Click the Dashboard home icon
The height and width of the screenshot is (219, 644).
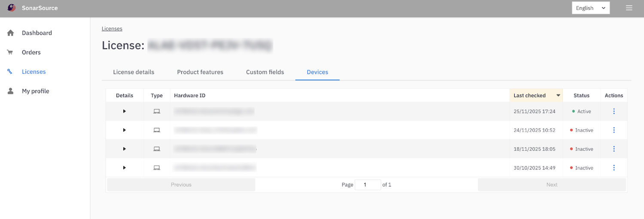point(11,33)
